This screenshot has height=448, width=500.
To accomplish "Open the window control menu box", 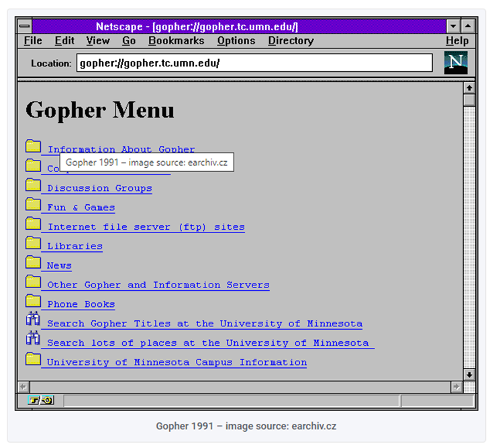I will (x=25, y=27).
